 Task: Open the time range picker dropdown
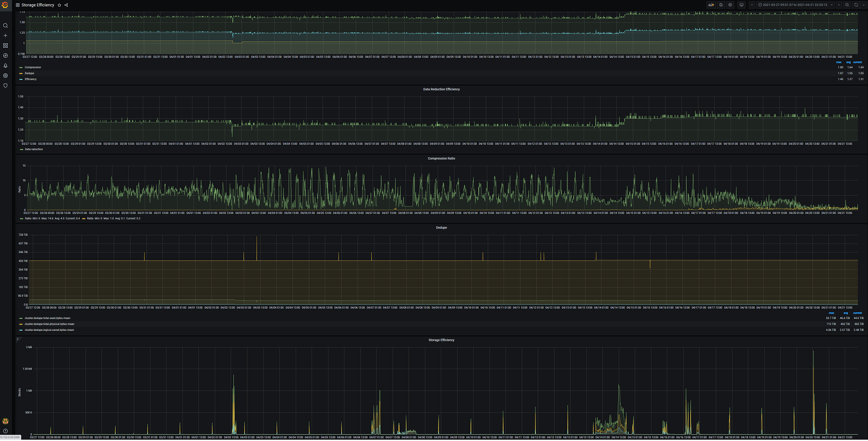[x=795, y=5]
